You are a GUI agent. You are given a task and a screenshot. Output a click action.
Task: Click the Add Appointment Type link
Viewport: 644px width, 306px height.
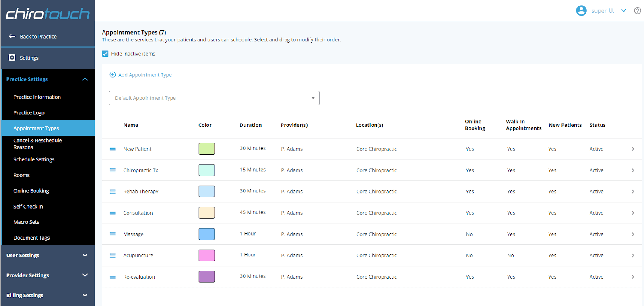(x=145, y=75)
